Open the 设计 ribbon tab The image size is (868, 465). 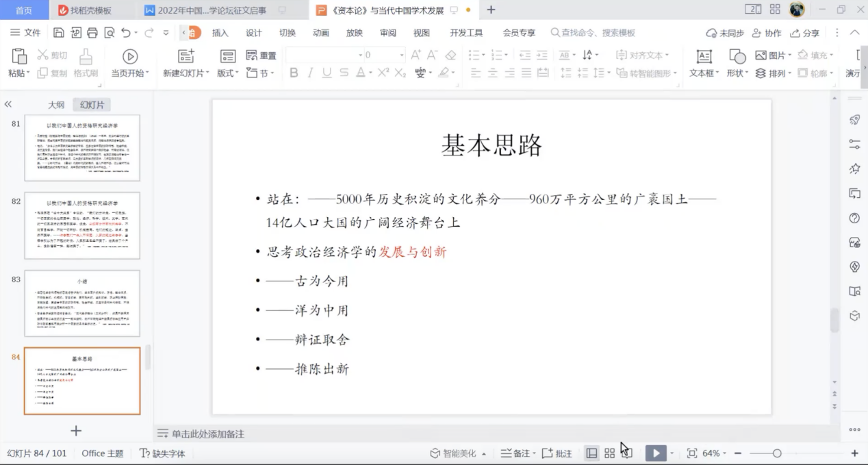tap(254, 33)
